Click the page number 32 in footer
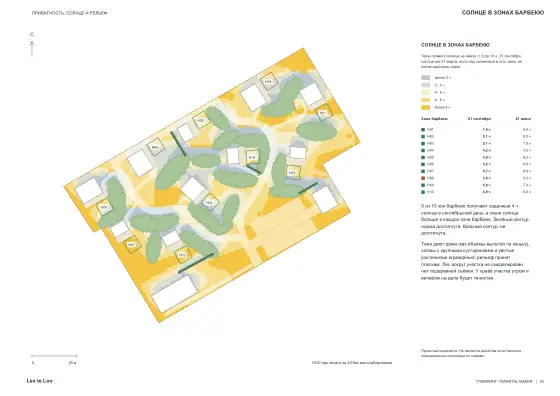The width and height of the screenshot is (560, 396). click(542, 381)
